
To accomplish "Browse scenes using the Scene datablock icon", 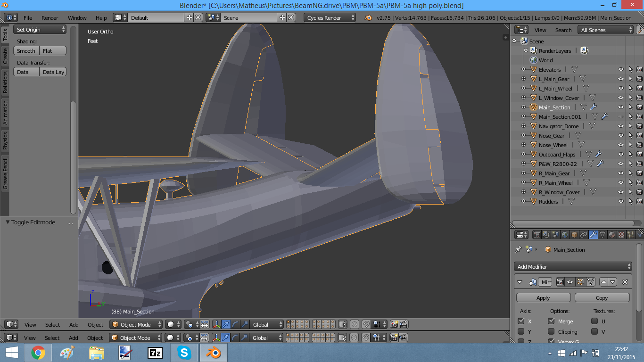I will coord(213,17).
